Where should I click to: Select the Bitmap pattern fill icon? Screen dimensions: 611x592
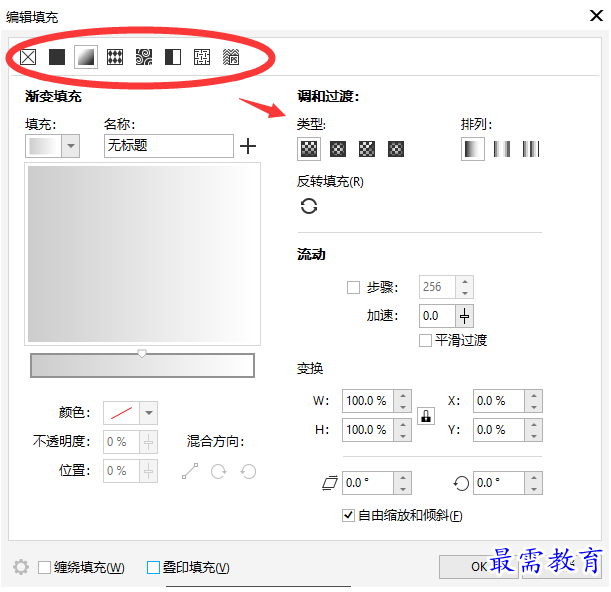144,57
